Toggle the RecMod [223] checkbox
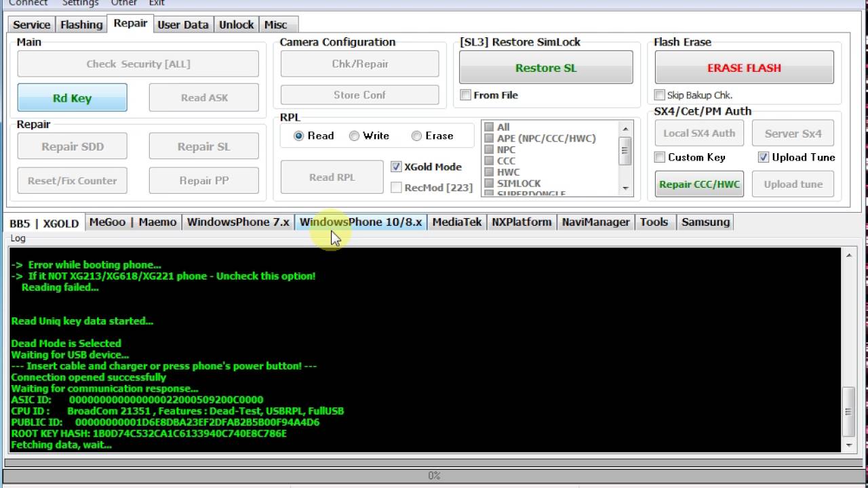The width and height of the screenshot is (868, 488). (x=396, y=187)
